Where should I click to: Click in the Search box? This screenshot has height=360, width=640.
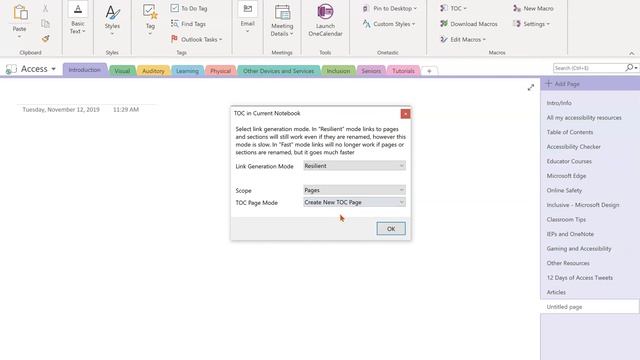[x=589, y=68]
